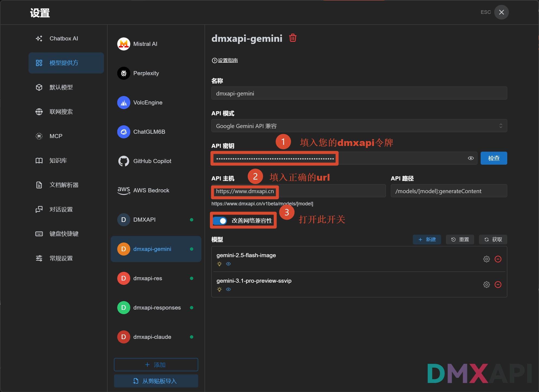Open the 知识库 settings section
The image size is (539, 392).
[x=66, y=161]
